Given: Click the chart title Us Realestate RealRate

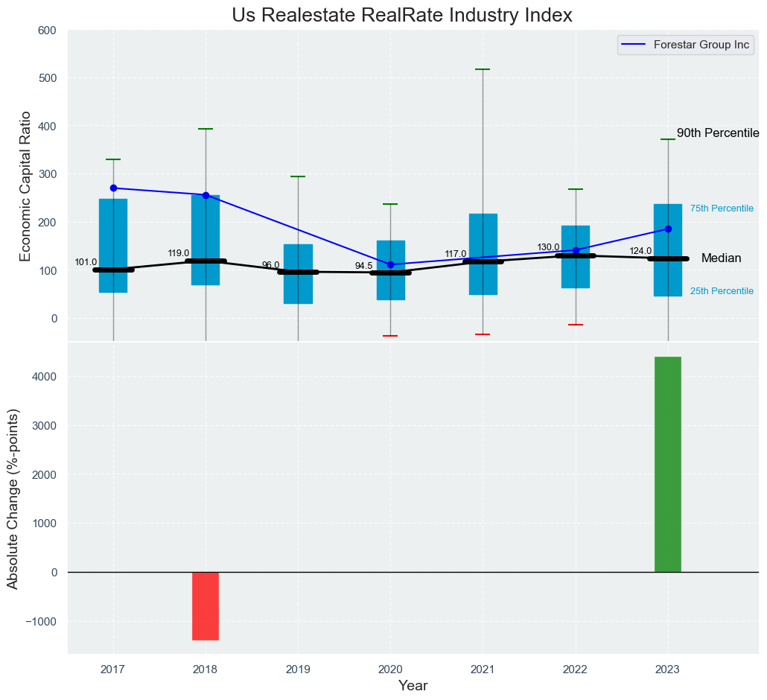Looking at the screenshot, I should (402, 15).
